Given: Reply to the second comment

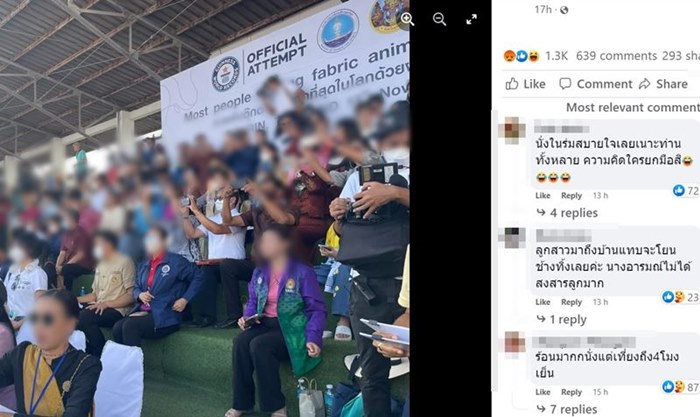Looking at the screenshot, I should [x=571, y=302].
